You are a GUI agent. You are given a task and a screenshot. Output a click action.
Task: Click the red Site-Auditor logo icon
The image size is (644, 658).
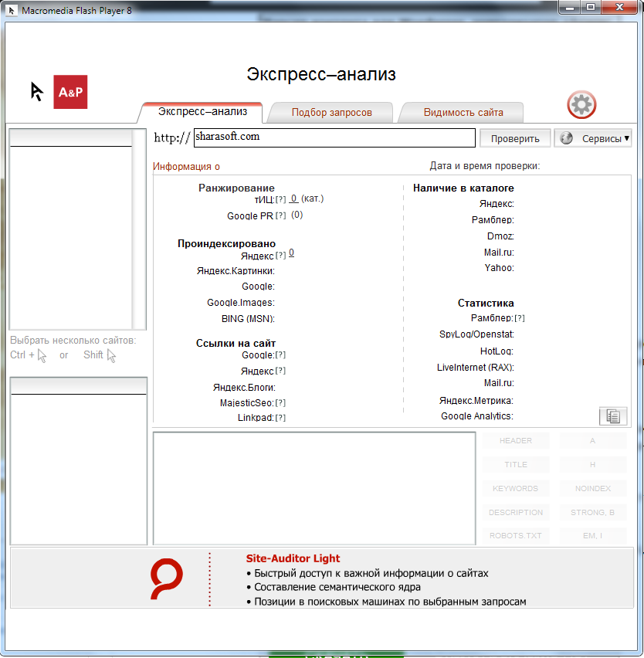coord(167,578)
